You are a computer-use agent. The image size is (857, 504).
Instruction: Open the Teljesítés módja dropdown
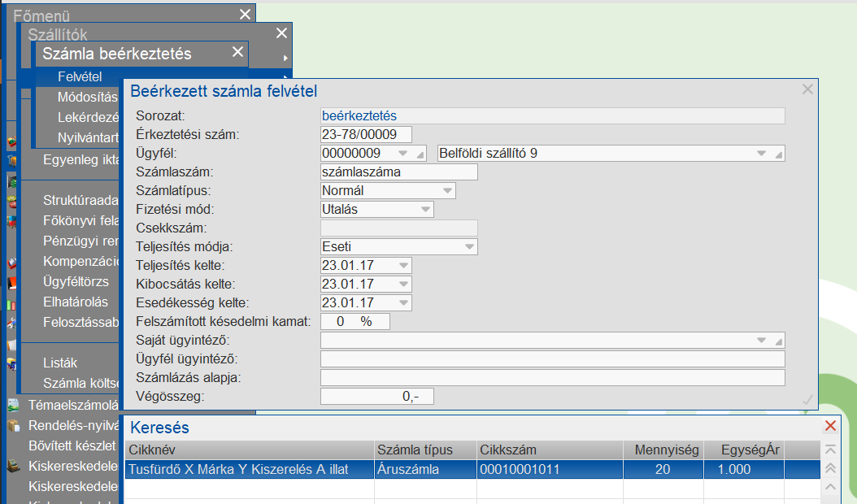[468, 247]
